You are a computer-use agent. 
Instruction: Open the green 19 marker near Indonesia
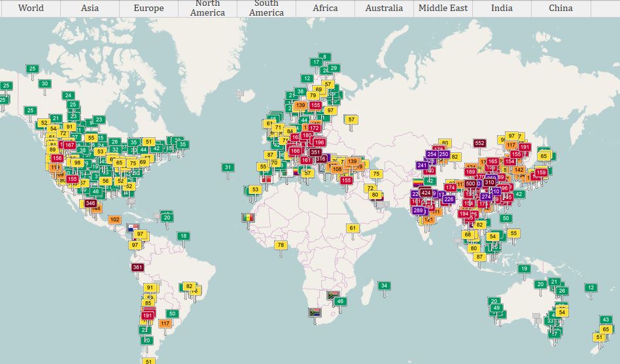pyautogui.click(x=524, y=269)
